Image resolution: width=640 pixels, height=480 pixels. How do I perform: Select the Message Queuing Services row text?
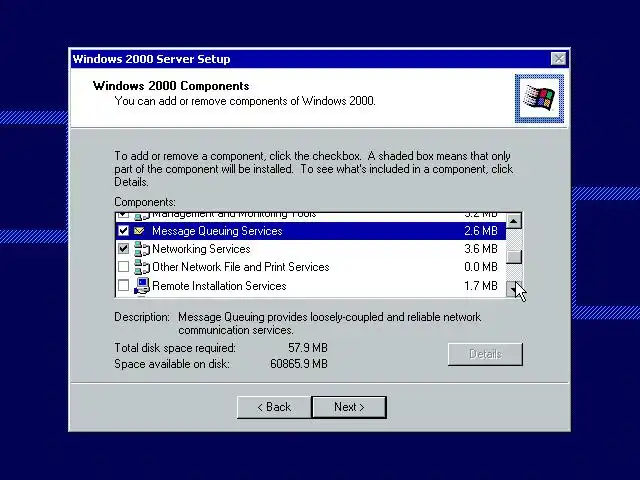tap(217, 231)
